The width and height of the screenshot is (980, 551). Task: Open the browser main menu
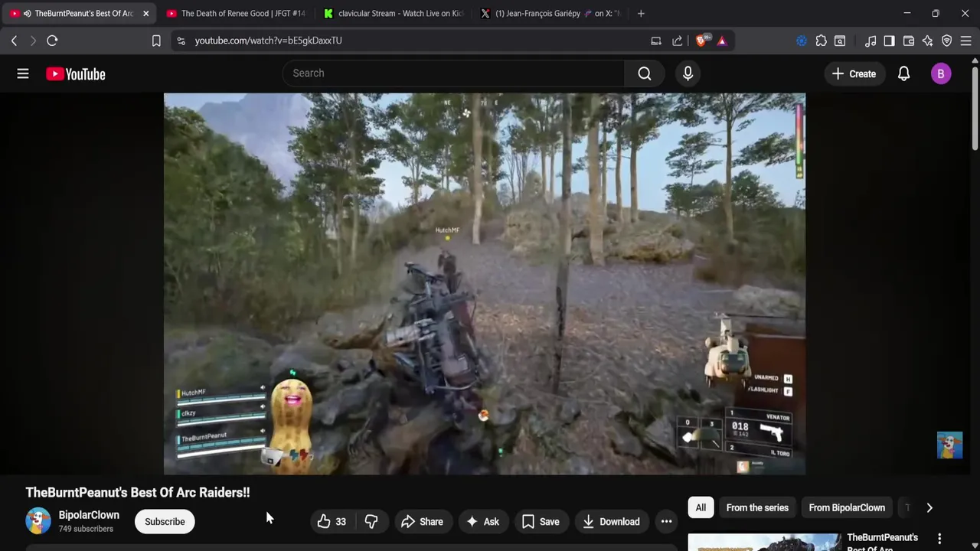(x=966, y=41)
